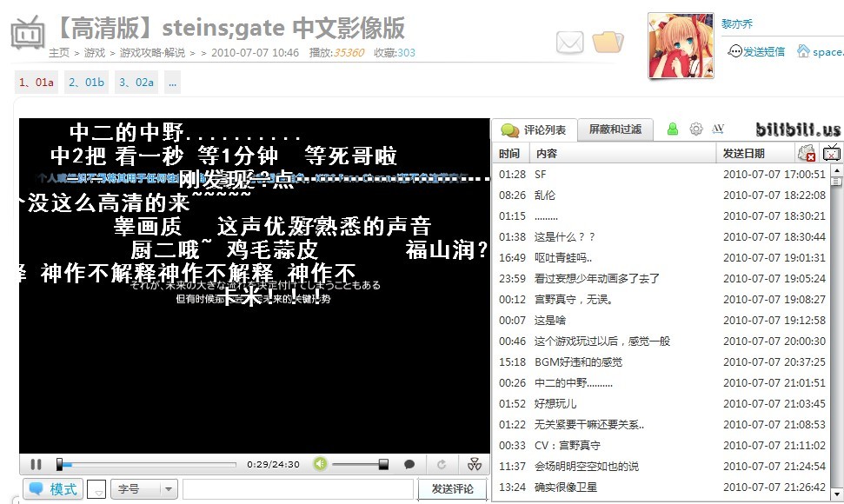Select video part 1、01a
844x504 pixels.
pyautogui.click(x=36, y=83)
